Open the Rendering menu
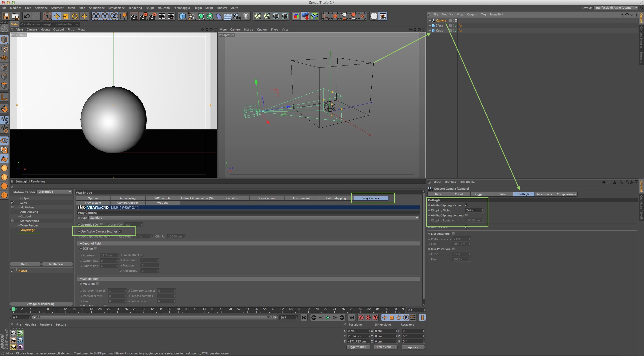The width and height of the screenshot is (644, 356). pyautogui.click(x=135, y=8)
